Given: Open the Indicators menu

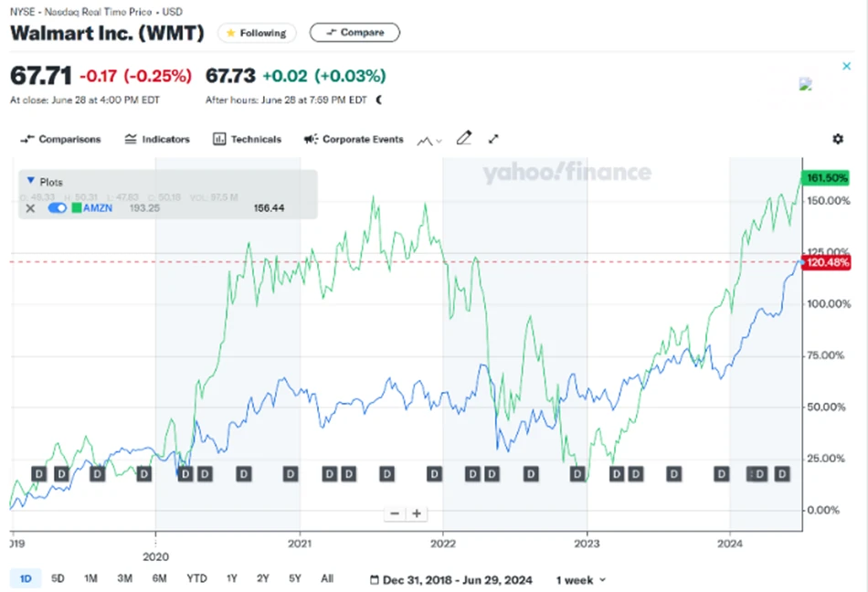Looking at the screenshot, I should coord(157,139).
